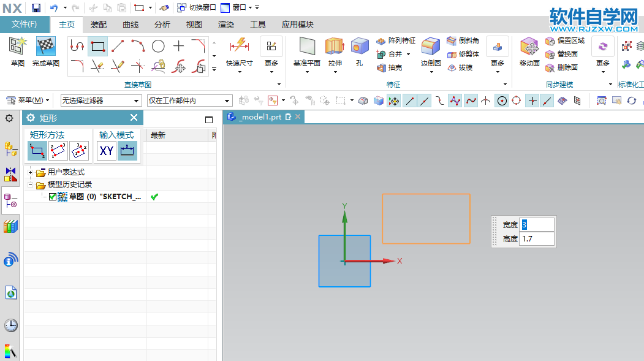Toggle the sketch checkbox in model history

tap(52, 197)
